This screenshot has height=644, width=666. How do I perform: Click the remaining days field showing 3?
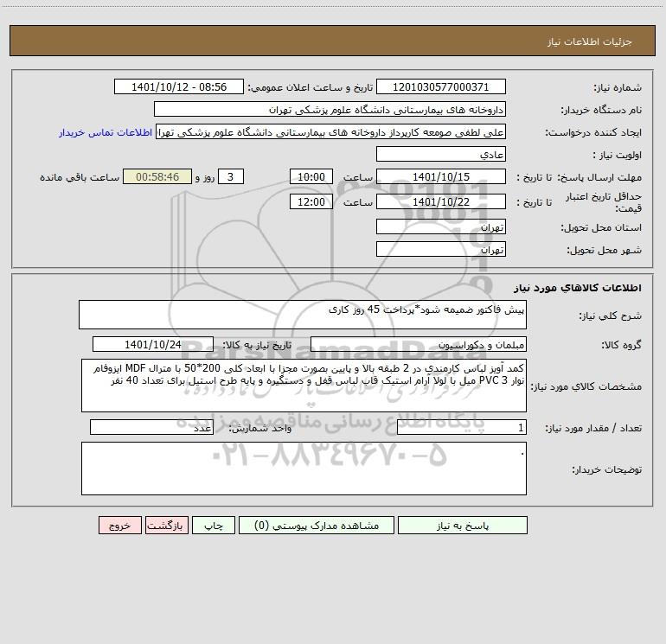pos(231,176)
